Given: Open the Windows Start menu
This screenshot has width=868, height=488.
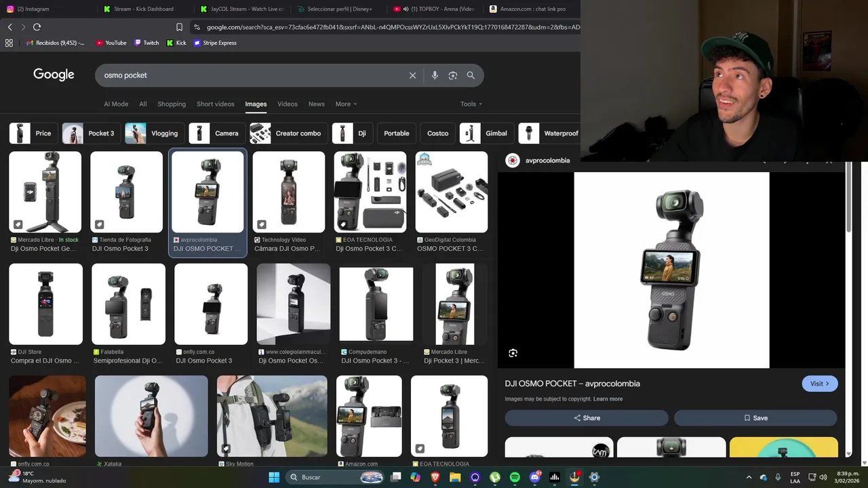Looking at the screenshot, I should click(274, 477).
